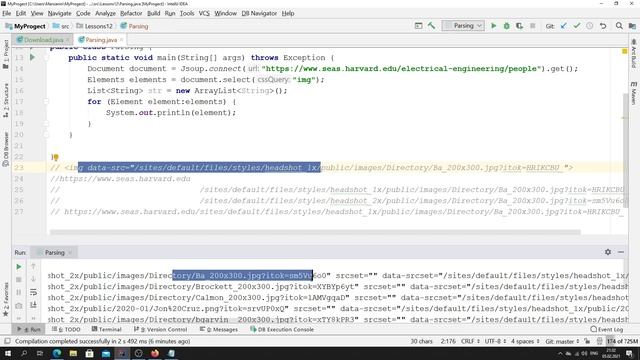Image resolution: width=640 pixels, height=360 pixels.
Task: Run with coverage icon in toolbar
Action: (519, 26)
